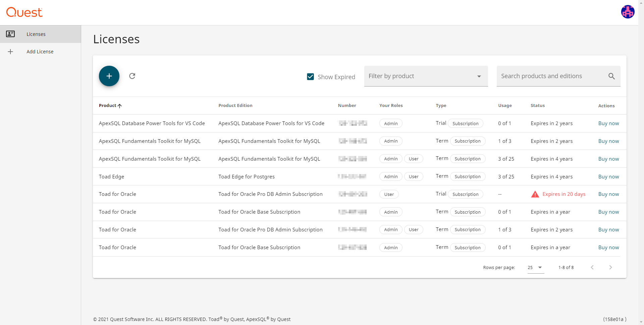Click the 'Rows per page:' label
Viewport: 644px width, 325px height.
pos(499,267)
